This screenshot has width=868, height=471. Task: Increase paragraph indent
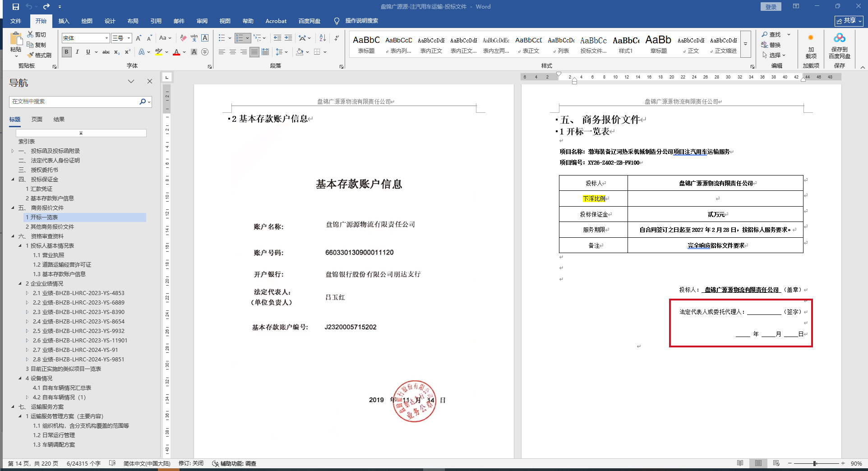(x=288, y=38)
